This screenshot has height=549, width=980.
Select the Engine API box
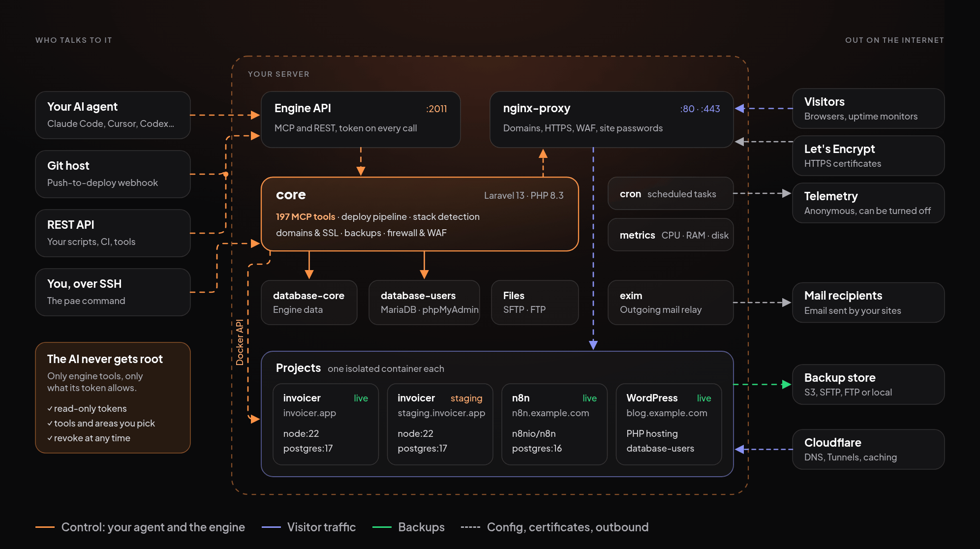361,120
